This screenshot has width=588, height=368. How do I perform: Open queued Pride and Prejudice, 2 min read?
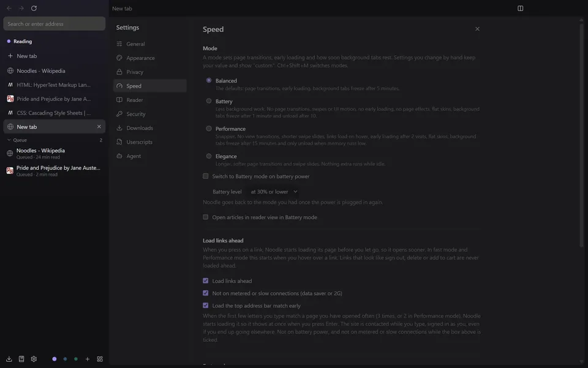click(55, 170)
